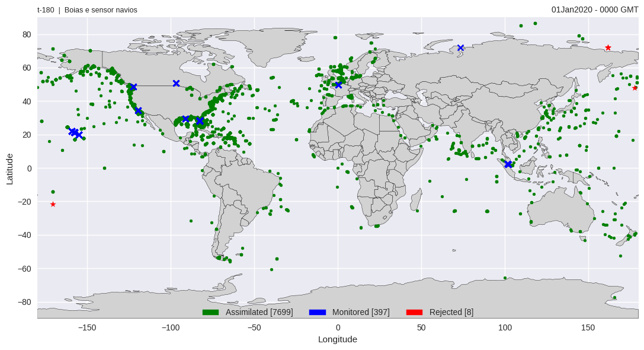Click the blue X marker over the UK

coord(338,85)
